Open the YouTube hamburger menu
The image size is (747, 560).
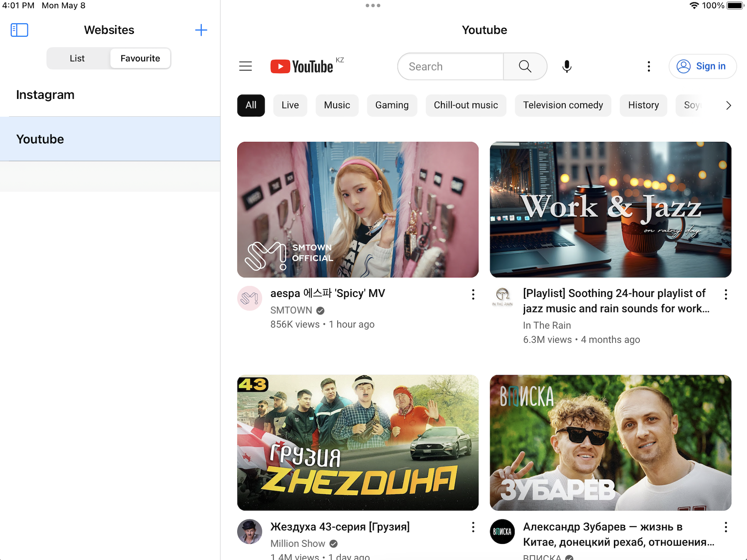(x=246, y=66)
